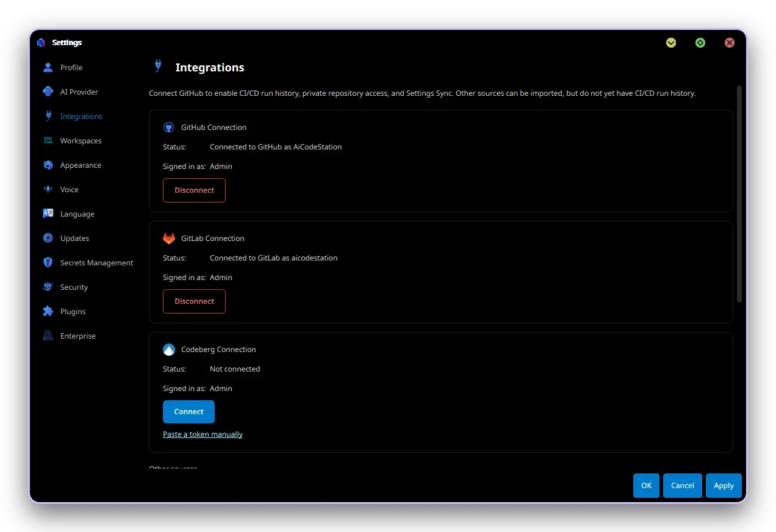Disconnect the GitHub connection

click(194, 190)
